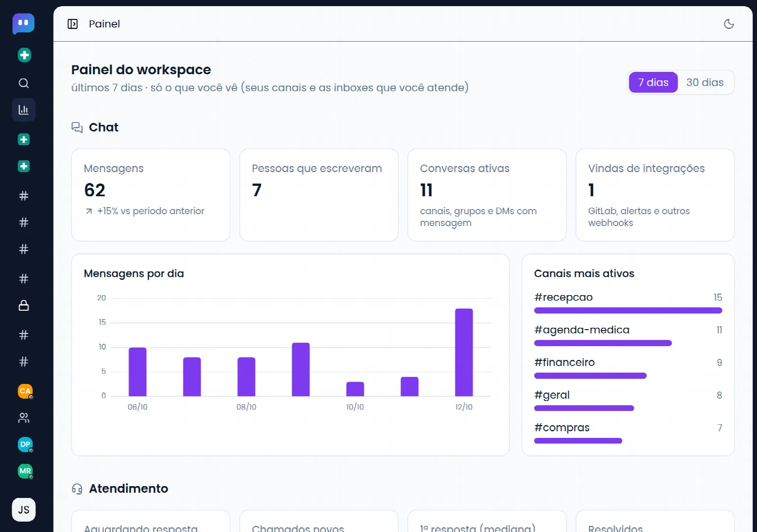Click the Vindas de integrações card
757x532 pixels.
(x=655, y=195)
